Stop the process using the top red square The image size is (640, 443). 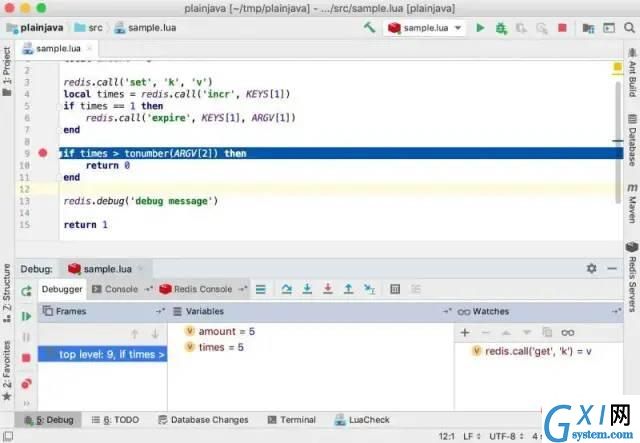pyautogui.click(x=562, y=28)
